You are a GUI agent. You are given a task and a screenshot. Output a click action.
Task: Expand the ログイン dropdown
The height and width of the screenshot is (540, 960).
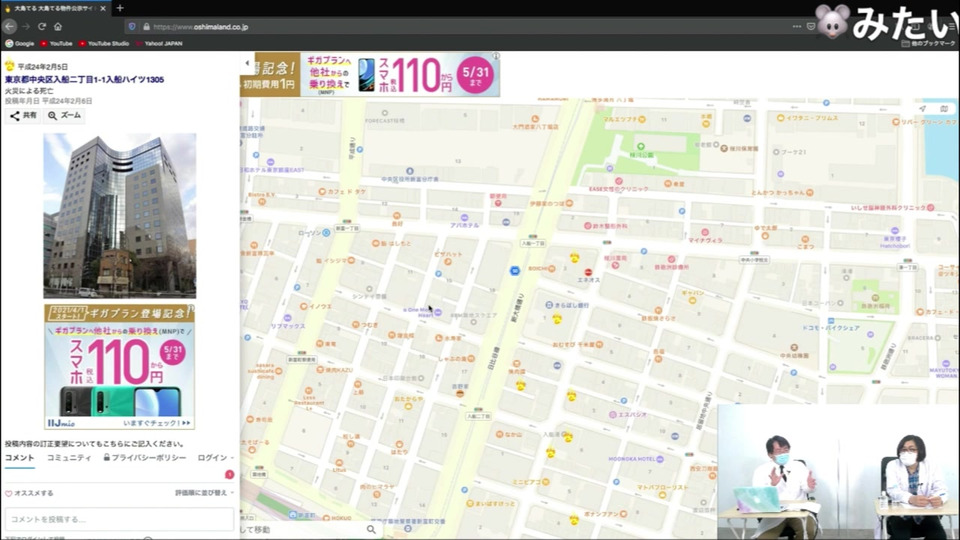point(216,458)
